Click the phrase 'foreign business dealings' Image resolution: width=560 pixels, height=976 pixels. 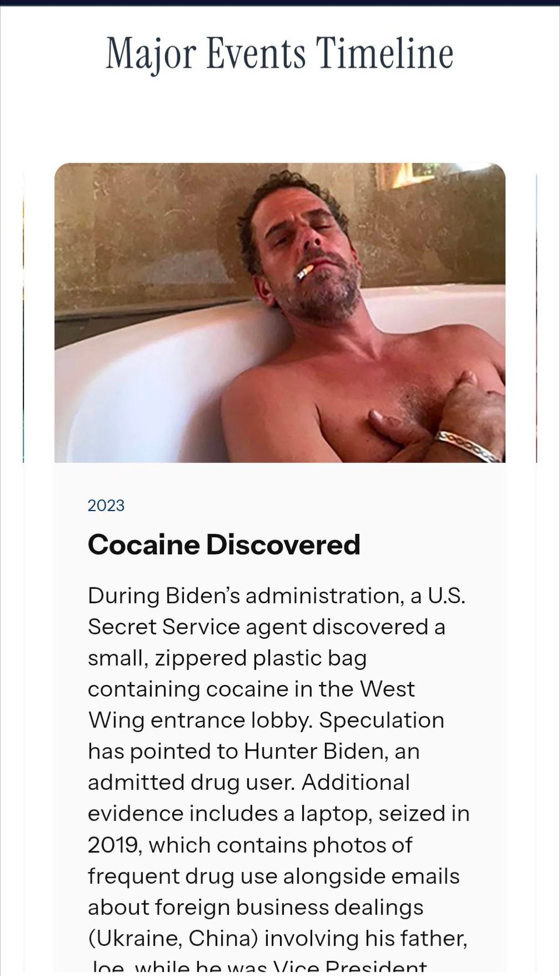[x=289, y=907]
